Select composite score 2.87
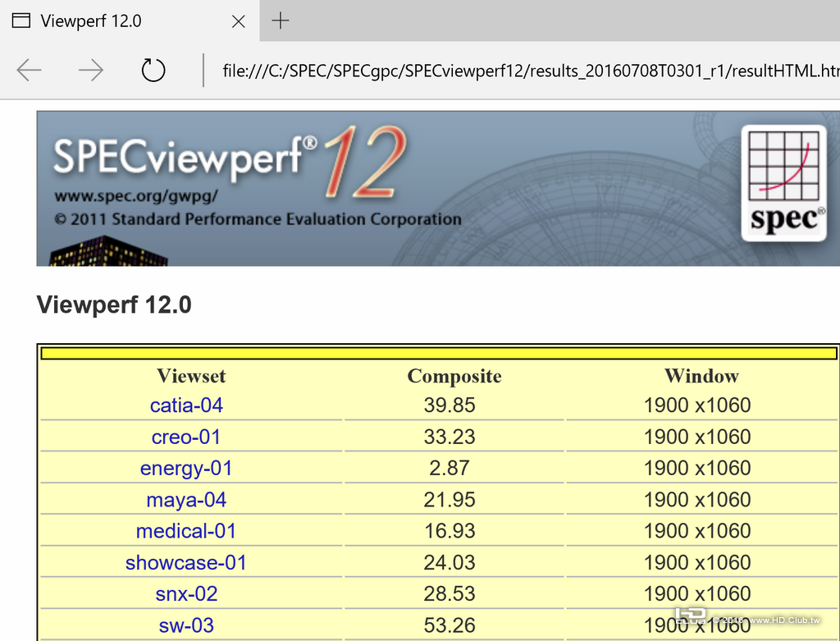 click(450, 469)
